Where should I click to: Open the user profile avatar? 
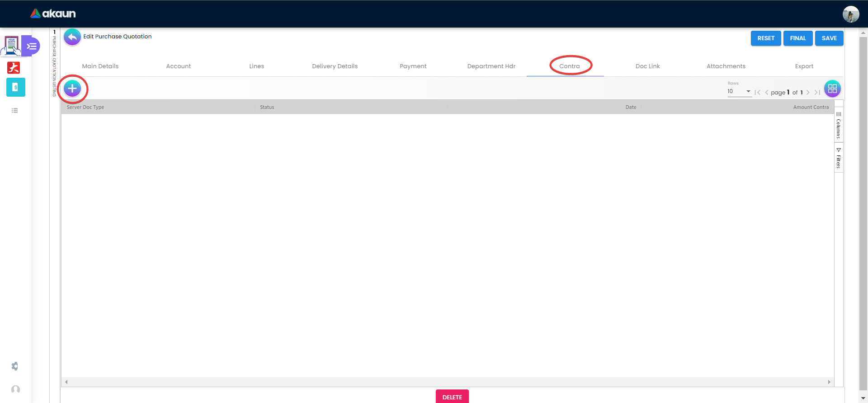pyautogui.click(x=850, y=14)
